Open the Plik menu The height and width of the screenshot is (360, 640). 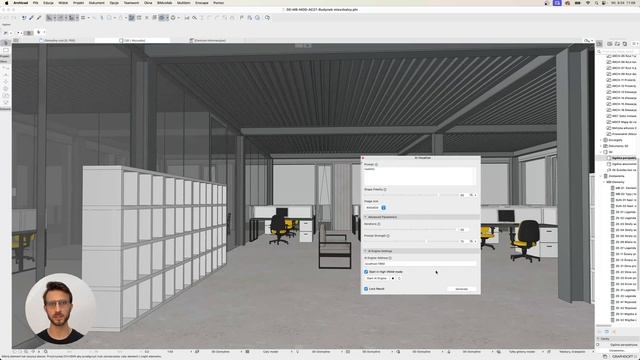tap(36, 3)
